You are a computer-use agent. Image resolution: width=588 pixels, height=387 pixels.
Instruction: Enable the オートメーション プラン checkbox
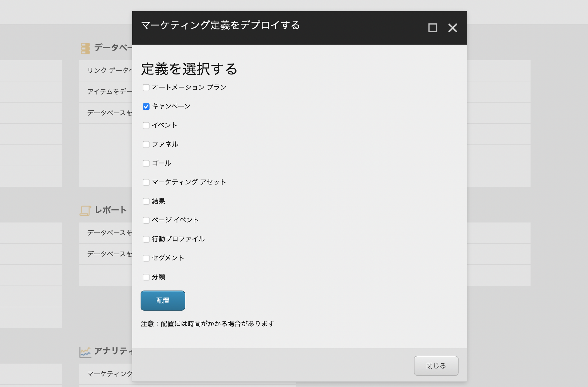pos(146,88)
